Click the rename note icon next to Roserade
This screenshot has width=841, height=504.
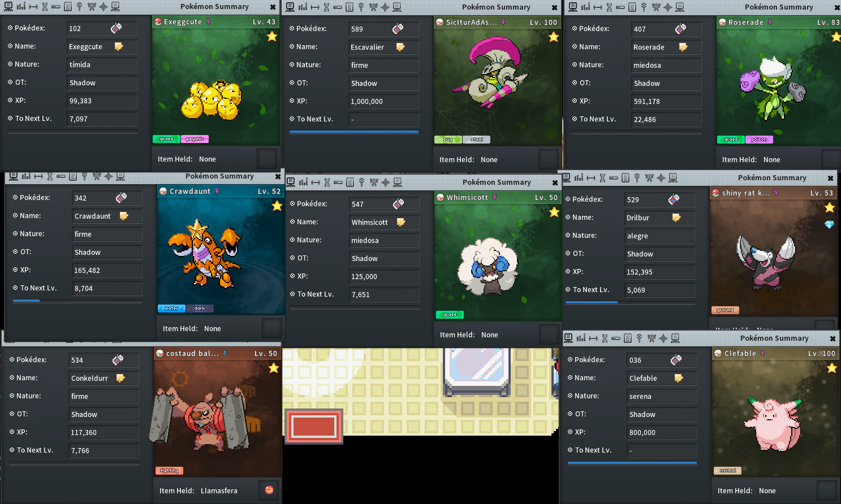pyautogui.click(x=683, y=47)
